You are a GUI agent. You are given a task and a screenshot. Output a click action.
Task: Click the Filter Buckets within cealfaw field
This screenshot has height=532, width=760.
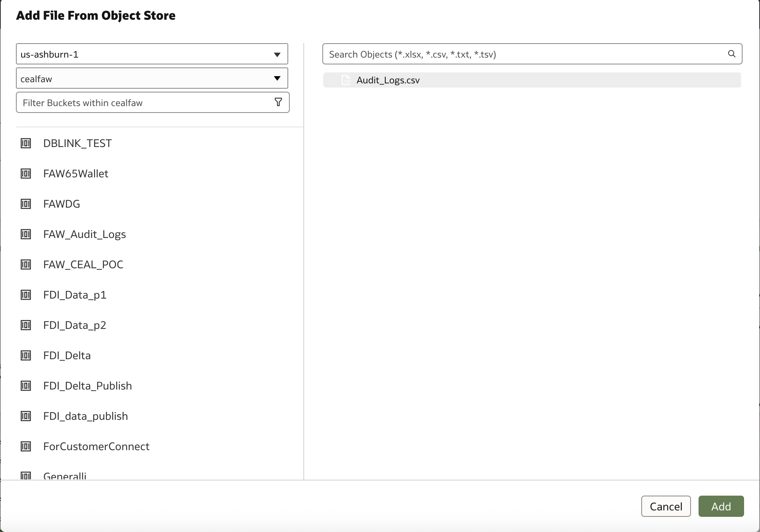click(x=144, y=102)
